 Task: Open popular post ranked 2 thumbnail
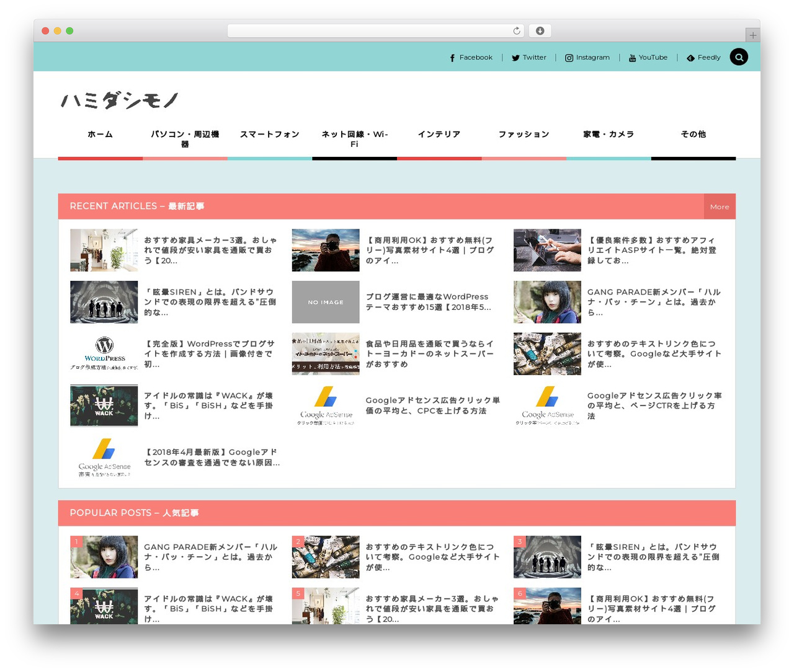click(326, 557)
